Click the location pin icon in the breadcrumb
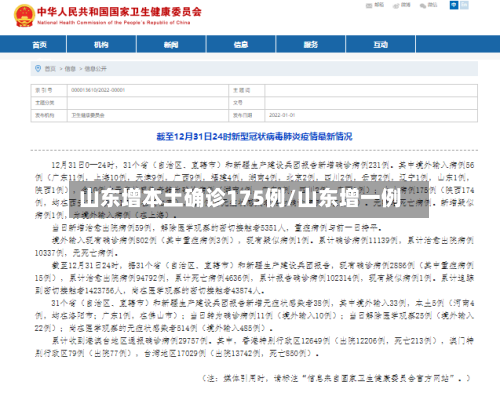 click(38, 69)
